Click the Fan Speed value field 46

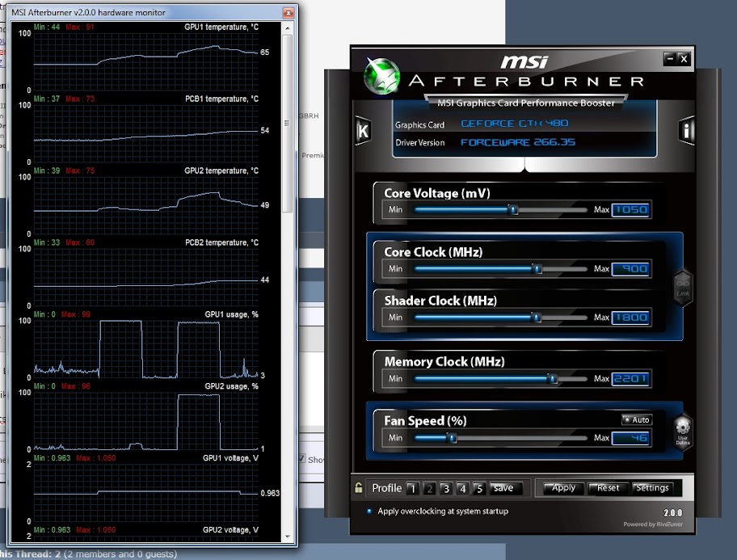631,438
